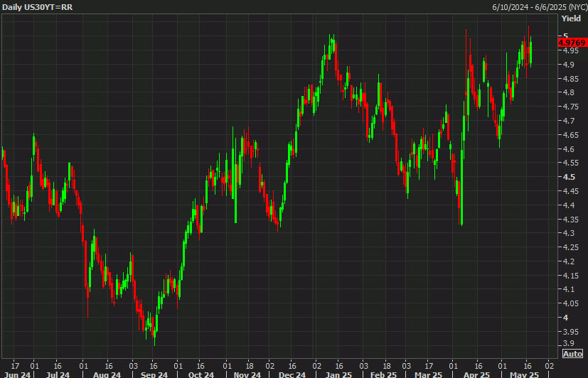Open the 6/10/2024 - 6/6/2025 date range

pyautogui.click(x=538, y=6)
